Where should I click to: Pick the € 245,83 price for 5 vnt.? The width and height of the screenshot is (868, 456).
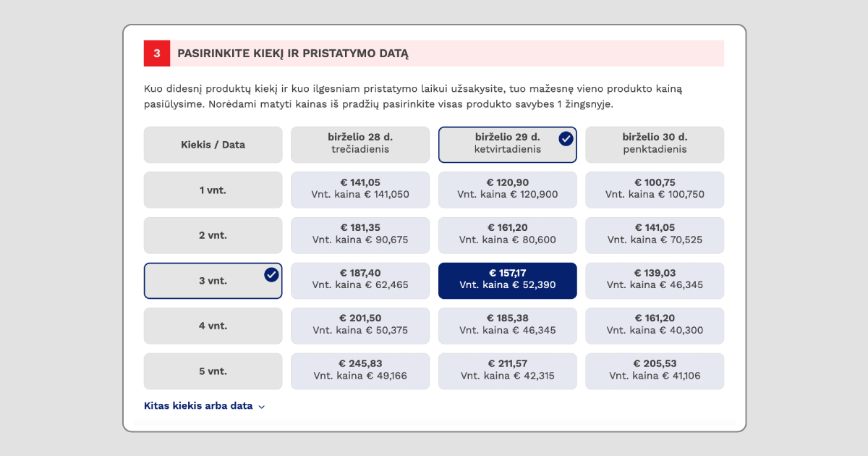click(359, 371)
